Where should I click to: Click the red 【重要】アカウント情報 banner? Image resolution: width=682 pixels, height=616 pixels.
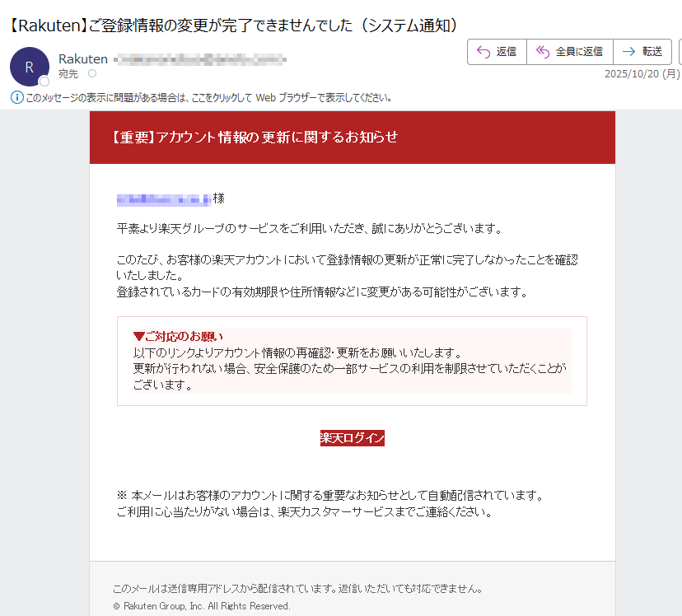tap(351, 137)
